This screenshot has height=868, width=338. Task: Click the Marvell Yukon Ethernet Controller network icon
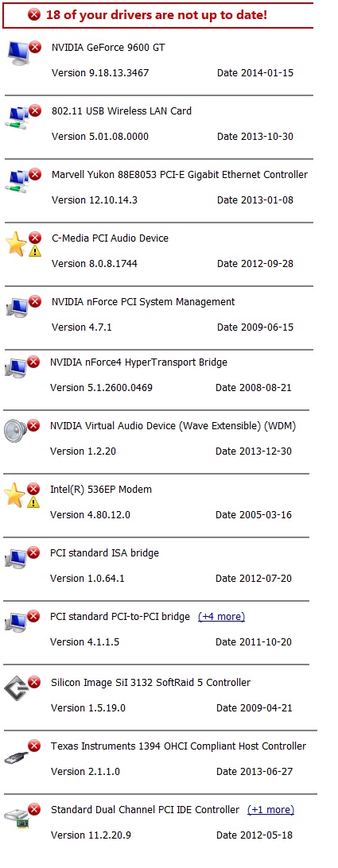(x=19, y=181)
